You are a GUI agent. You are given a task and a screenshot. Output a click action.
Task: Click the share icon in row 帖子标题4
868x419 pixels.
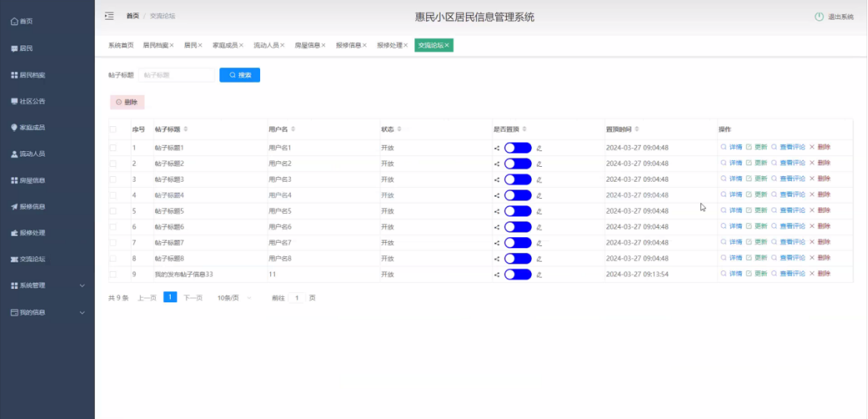click(497, 195)
